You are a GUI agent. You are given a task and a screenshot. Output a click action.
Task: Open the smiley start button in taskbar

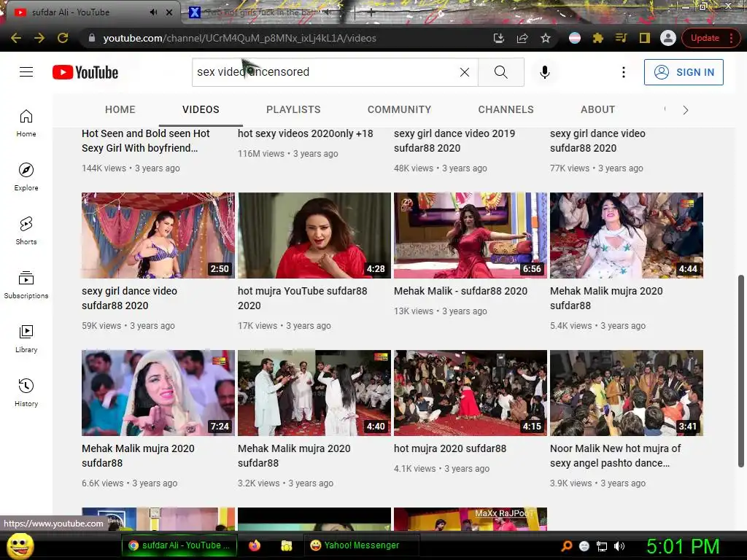(20, 545)
